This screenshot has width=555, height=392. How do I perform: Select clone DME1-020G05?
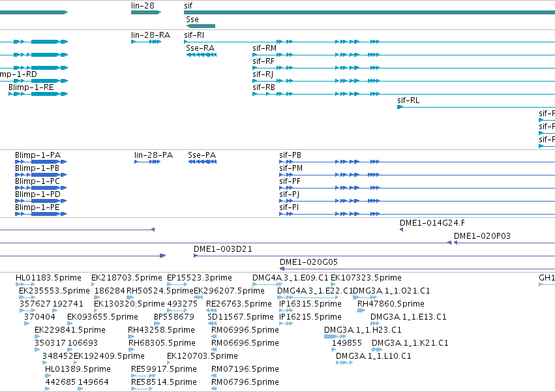pos(417,269)
